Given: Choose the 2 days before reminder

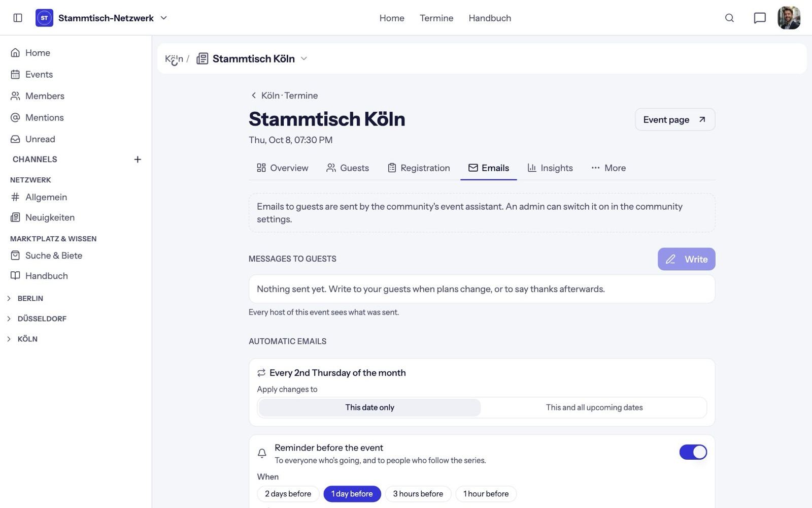Looking at the screenshot, I should pos(288,494).
